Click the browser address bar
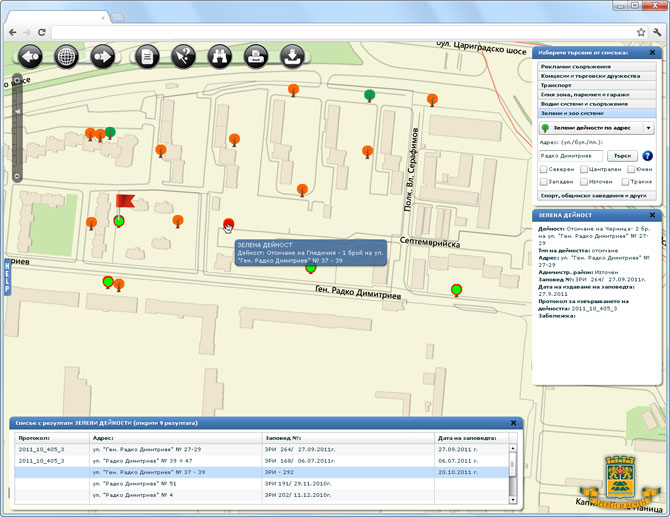This screenshot has height=517, width=670. pos(342,32)
